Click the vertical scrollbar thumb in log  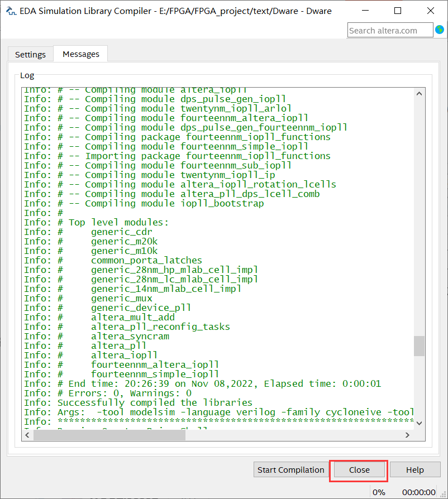pos(419,346)
